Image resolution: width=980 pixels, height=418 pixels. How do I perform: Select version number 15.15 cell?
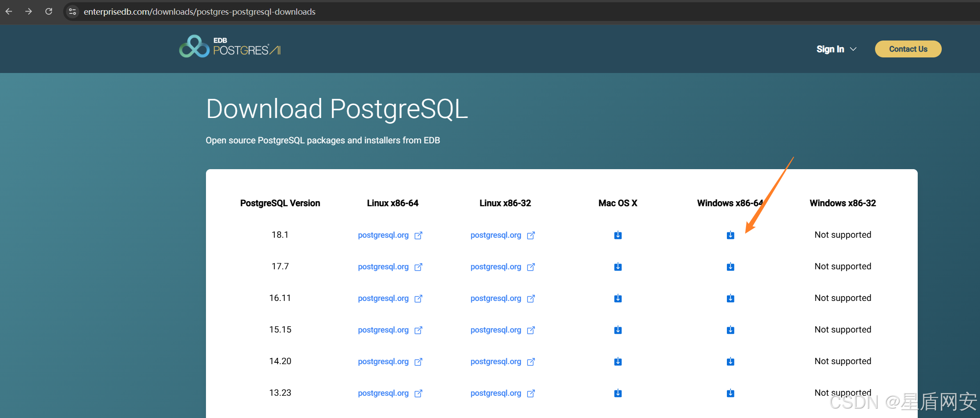point(280,329)
